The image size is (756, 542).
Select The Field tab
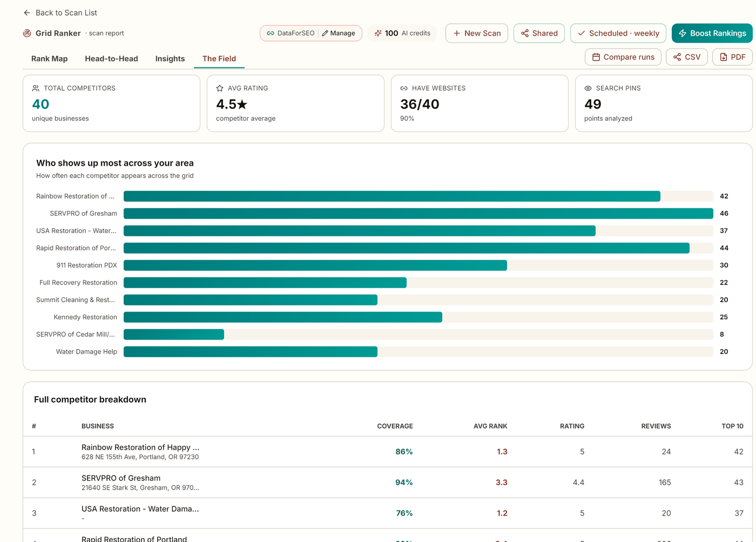pos(219,59)
